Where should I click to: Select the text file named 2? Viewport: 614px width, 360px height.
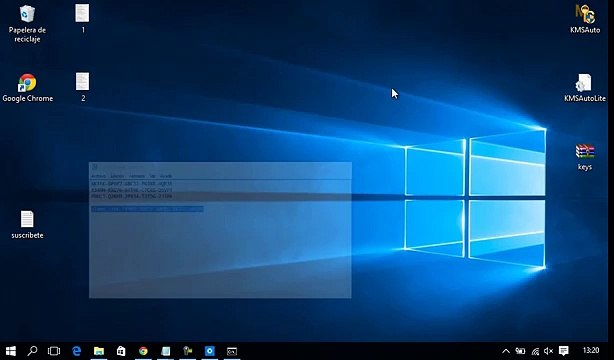click(x=82, y=87)
